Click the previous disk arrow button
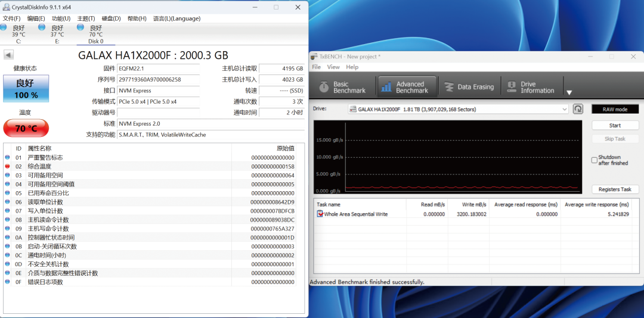644x318 pixels. [8, 55]
